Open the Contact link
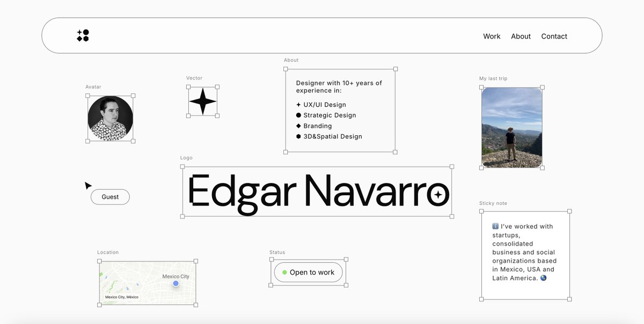The height and width of the screenshot is (324, 644). tap(554, 36)
